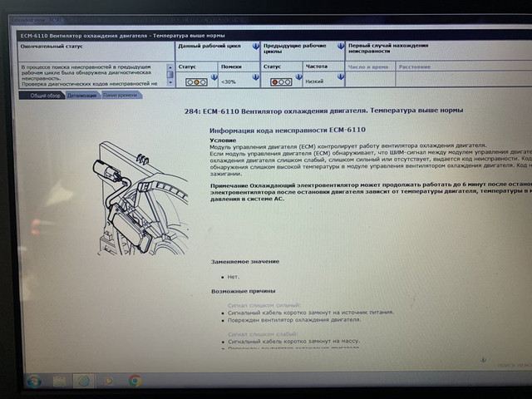Image resolution: width=532 pixels, height=399 pixels.
Task: Click Статус header under Предыдущие рабочие циклы
Action: coord(272,66)
